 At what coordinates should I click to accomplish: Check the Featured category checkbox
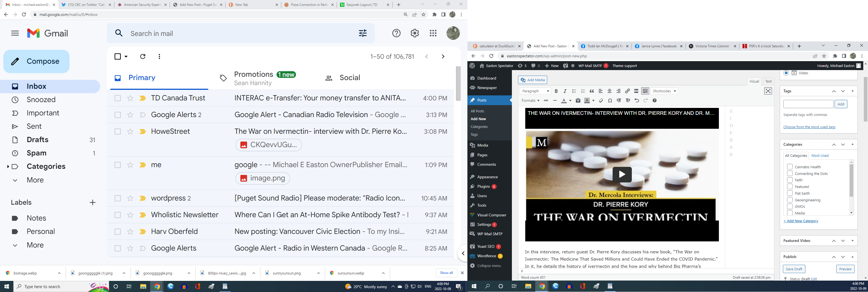[x=790, y=187]
